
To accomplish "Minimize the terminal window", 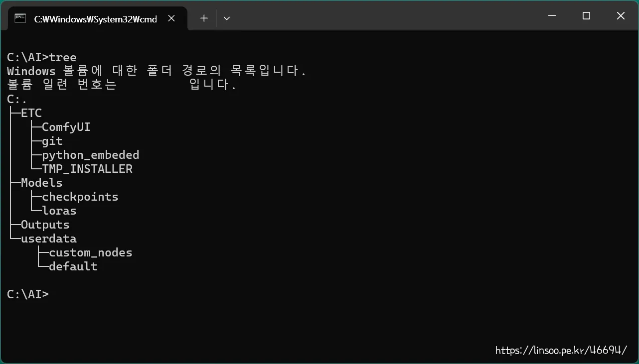I will pos(552,16).
